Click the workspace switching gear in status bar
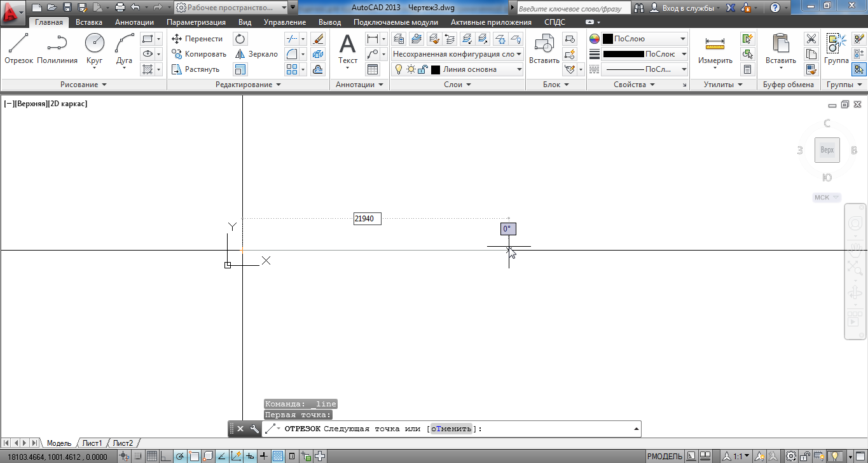Screen dimensions: 868x463 pyautogui.click(x=790, y=456)
